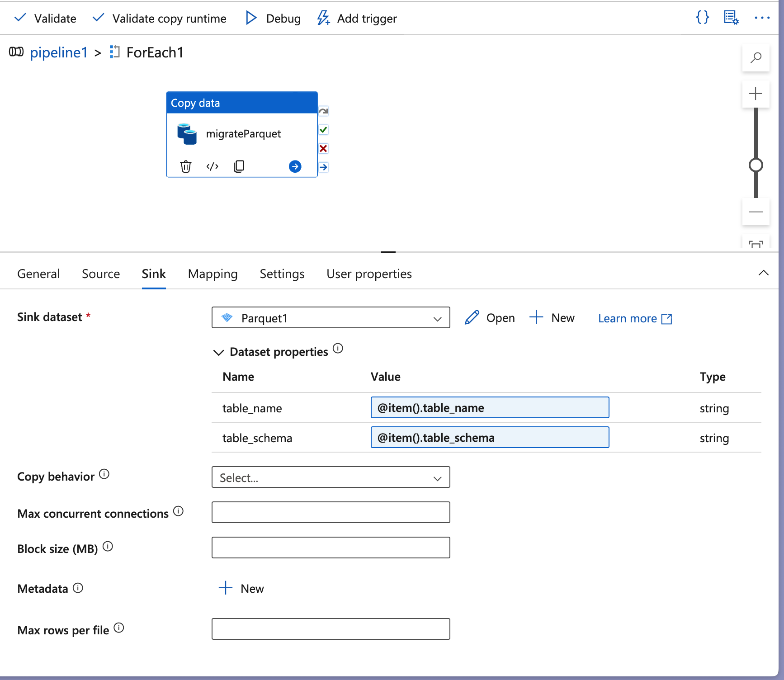784x680 pixels.
Task: Click the canvas zoom slider handle
Action: coord(756,165)
